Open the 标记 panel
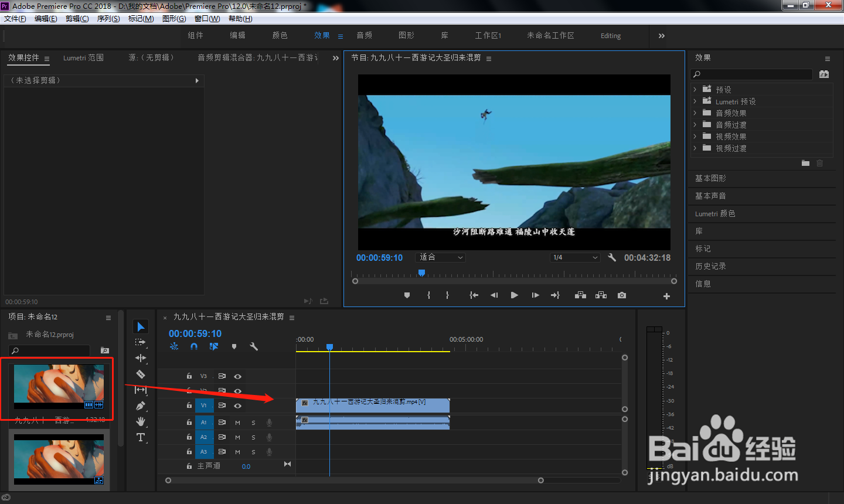Screen dimensions: 844x504 [x=703, y=248]
